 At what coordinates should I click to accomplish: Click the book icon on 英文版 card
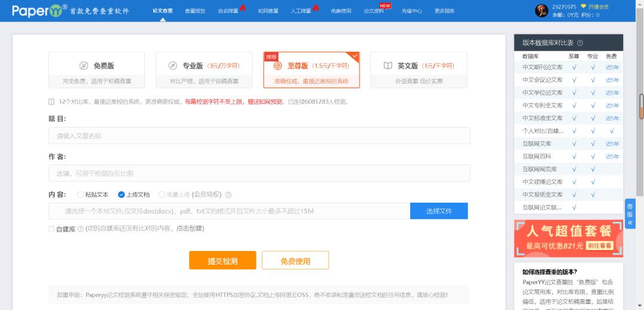click(388, 66)
